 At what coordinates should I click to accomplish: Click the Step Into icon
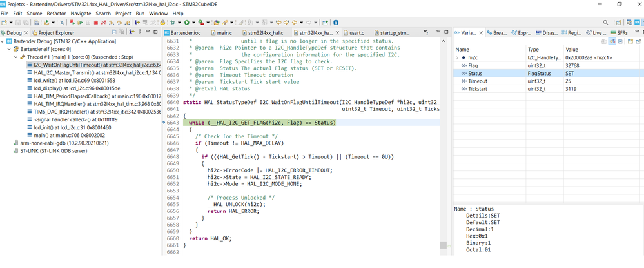click(x=111, y=22)
